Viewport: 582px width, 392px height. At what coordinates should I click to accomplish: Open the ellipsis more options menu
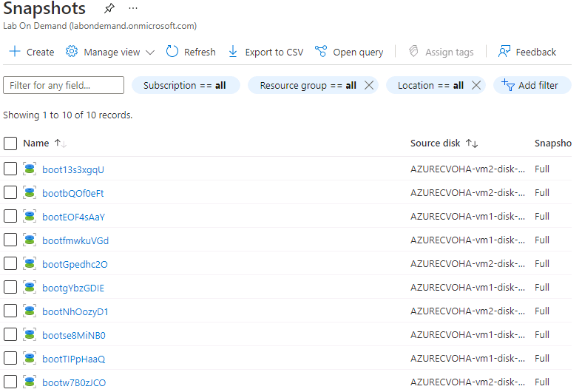click(x=133, y=9)
